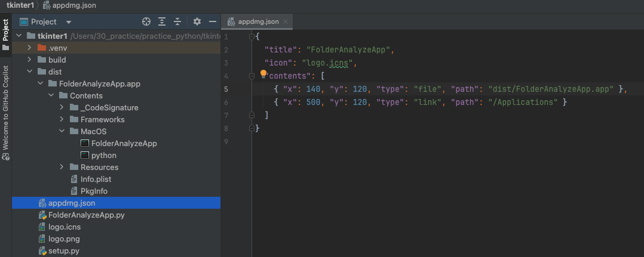Click the locate opened file target icon
The height and width of the screenshot is (257, 644).
click(x=146, y=21)
